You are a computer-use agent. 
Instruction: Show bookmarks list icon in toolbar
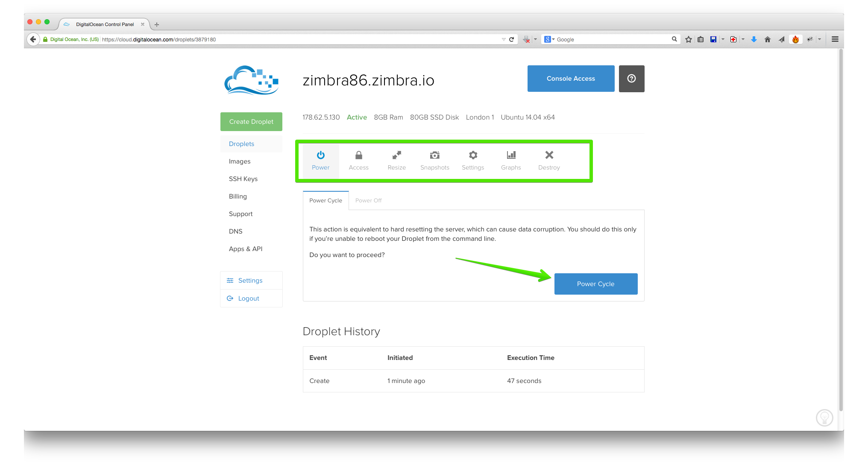701,39
